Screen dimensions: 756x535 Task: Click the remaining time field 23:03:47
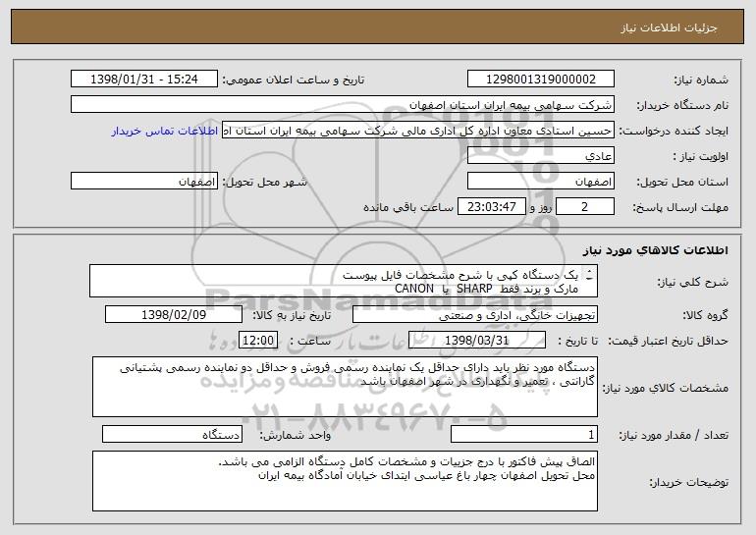pos(491,207)
